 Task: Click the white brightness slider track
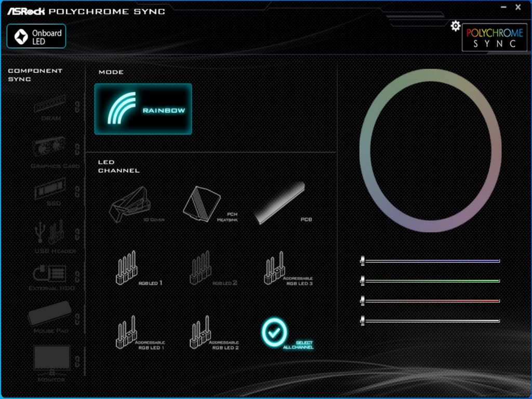pos(430,320)
